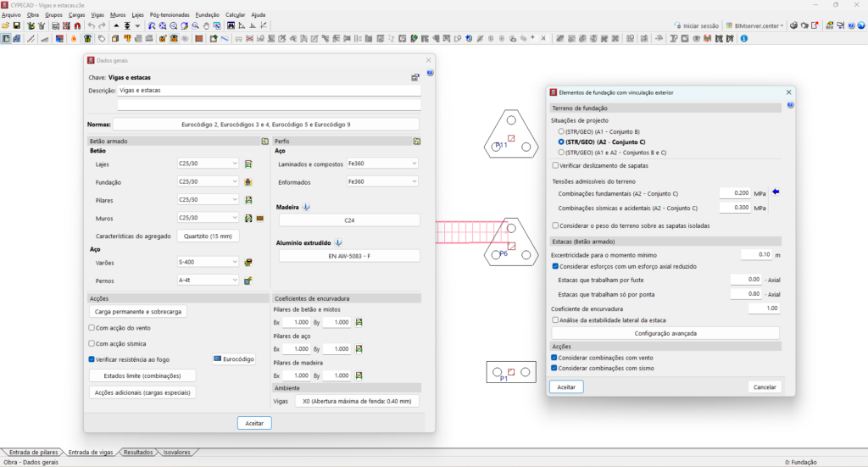The height and width of the screenshot is (467, 868).
Task: Click Aceitar in Dados gerais dialog
Action: point(254,423)
